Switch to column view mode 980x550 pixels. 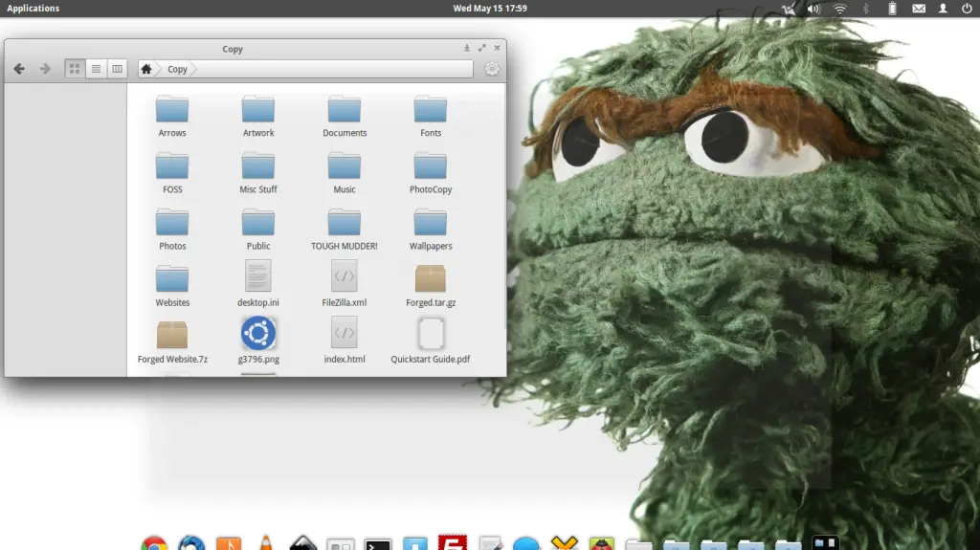117,69
